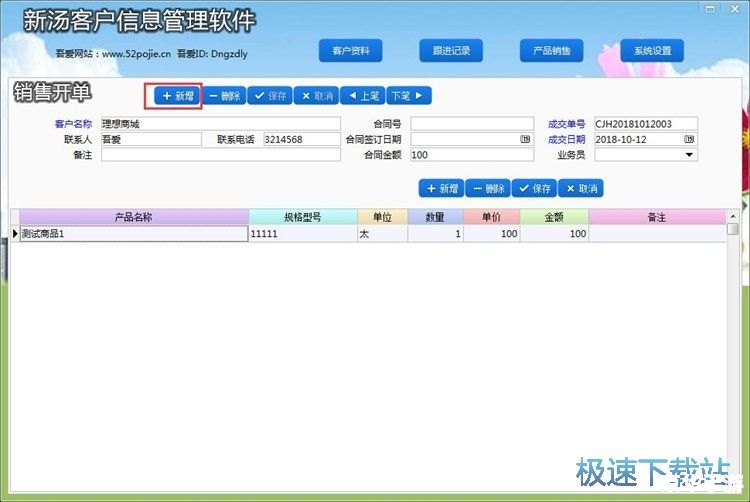Click the 合同金额 input field

tap(472, 154)
